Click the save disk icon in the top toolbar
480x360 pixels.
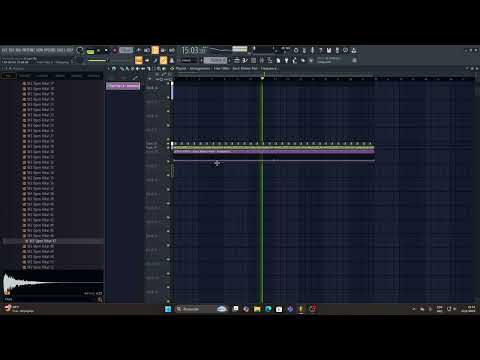click(x=329, y=50)
